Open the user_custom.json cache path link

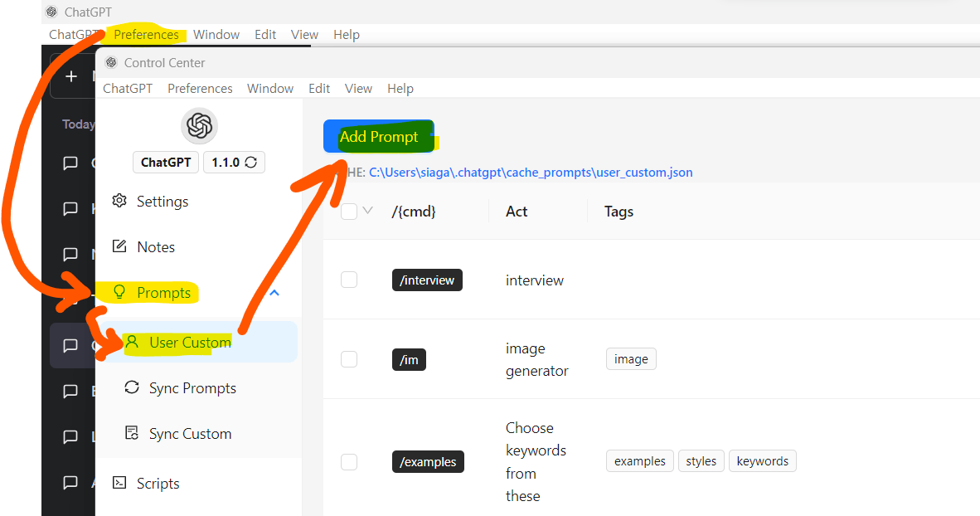tap(531, 173)
